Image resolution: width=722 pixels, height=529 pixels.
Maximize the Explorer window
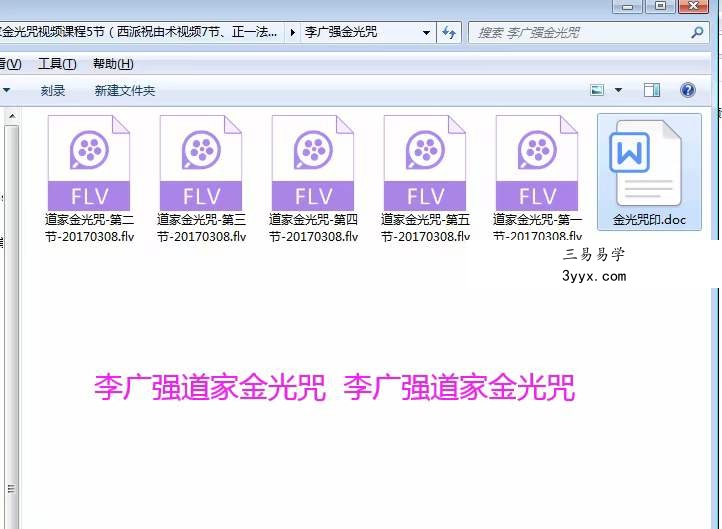click(x=660, y=6)
